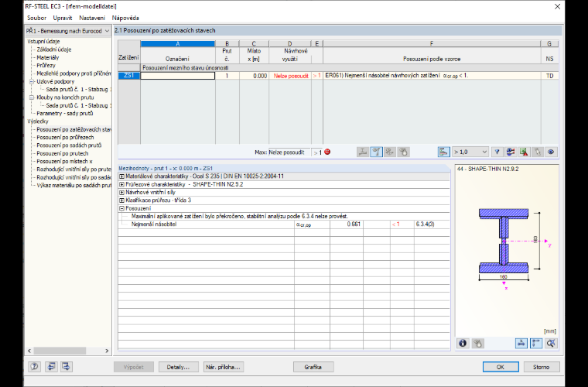This screenshot has height=387, width=588.
Task: Click the greyed icon next to the info button
Action: tap(477, 343)
